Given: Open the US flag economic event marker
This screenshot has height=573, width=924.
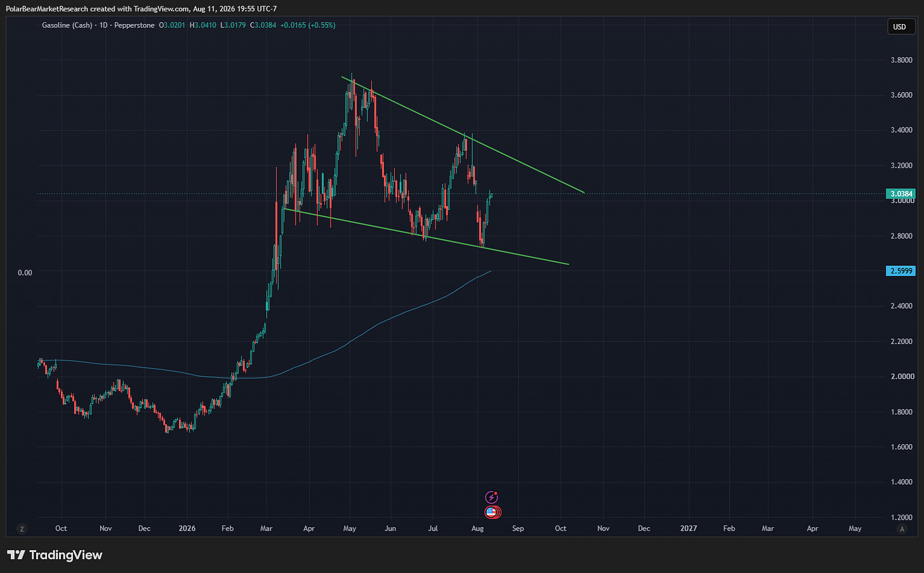Looking at the screenshot, I should (492, 511).
